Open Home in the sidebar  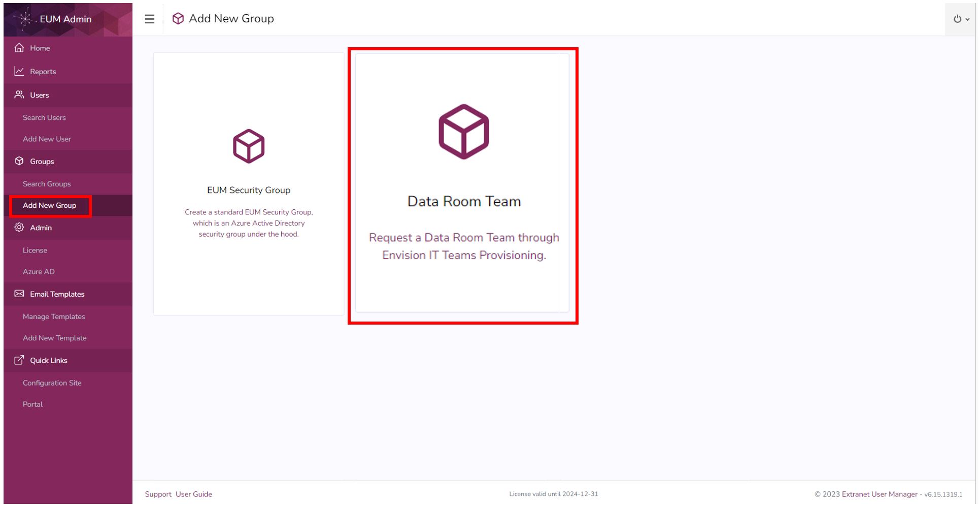(x=68, y=48)
